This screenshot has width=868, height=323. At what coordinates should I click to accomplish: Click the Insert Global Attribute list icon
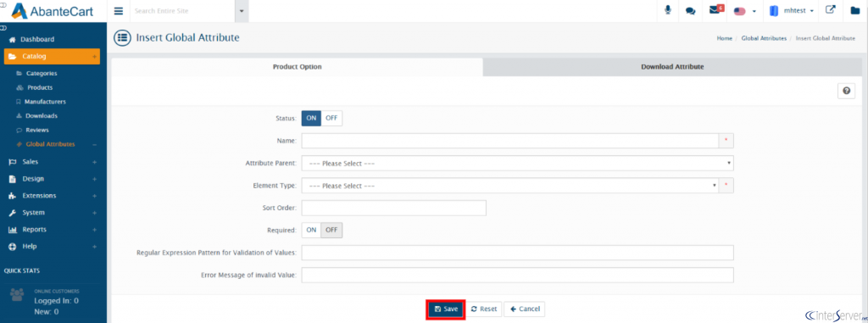[122, 37]
